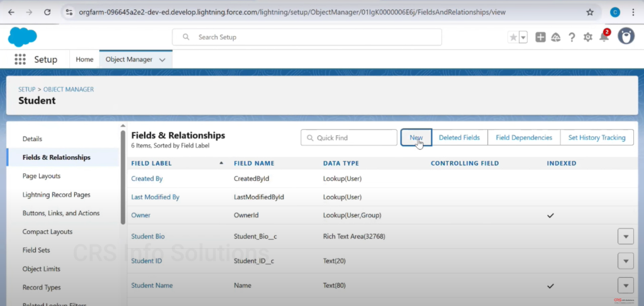Select Fields & Relationships in sidebar
The image size is (644, 306).
(x=56, y=157)
